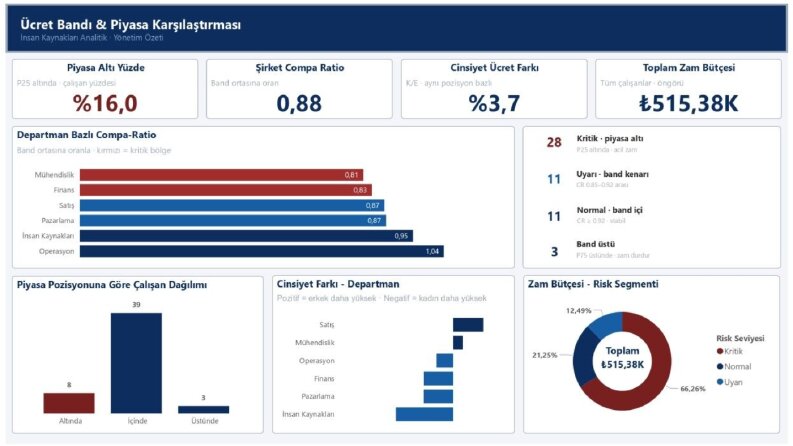Click the 'Uyarı · band kenarı' label
Viewport: 793px width, 446px height.
click(612, 174)
